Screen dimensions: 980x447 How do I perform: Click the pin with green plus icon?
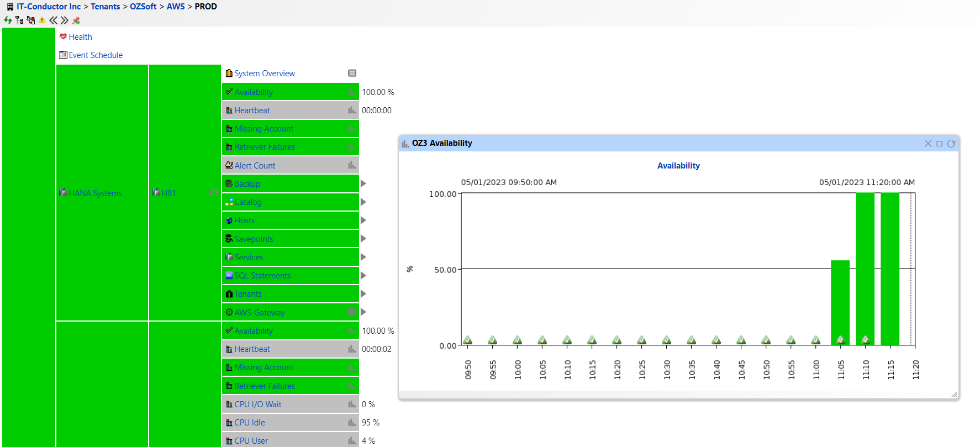(x=76, y=20)
